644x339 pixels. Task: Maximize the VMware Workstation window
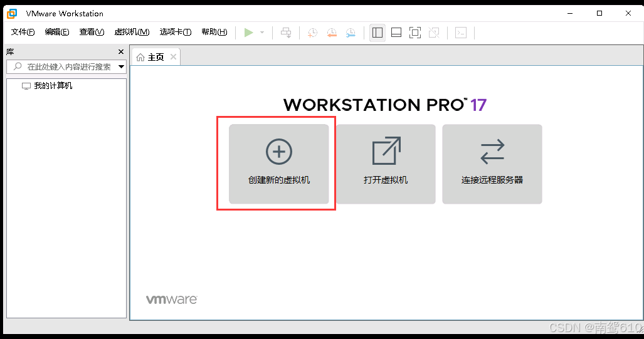599,14
